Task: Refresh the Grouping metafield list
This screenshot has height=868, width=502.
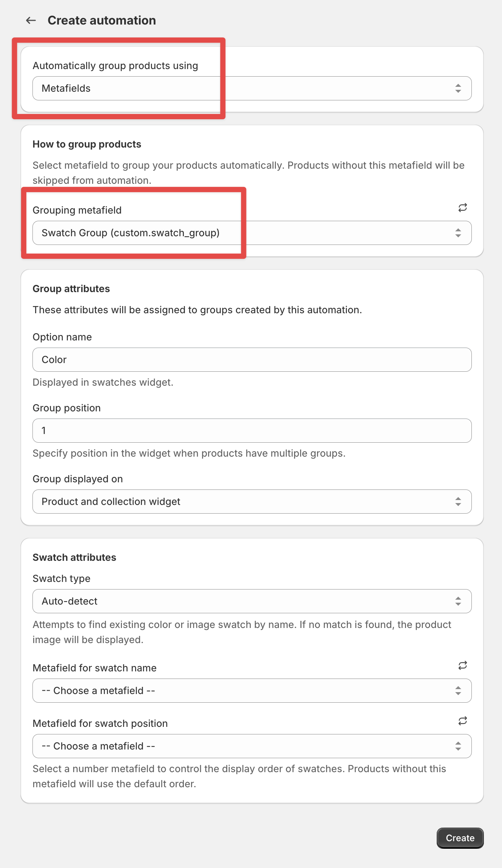Action: point(463,208)
